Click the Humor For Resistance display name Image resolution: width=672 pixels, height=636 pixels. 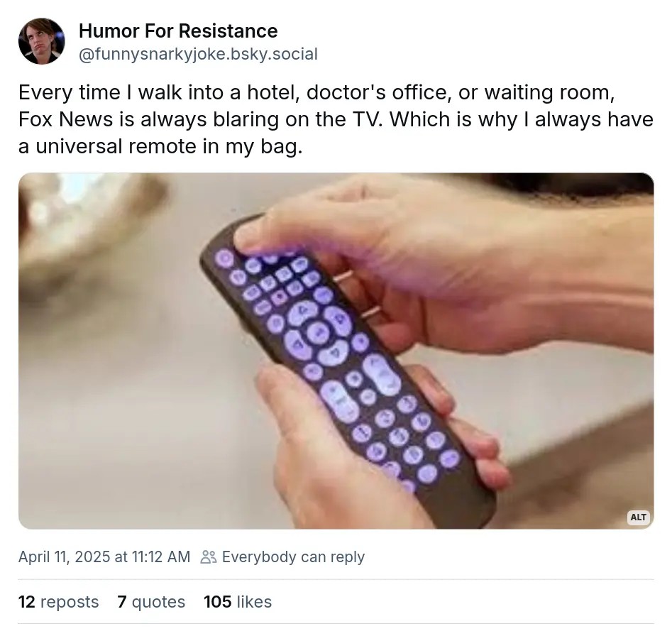[x=178, y=31]
